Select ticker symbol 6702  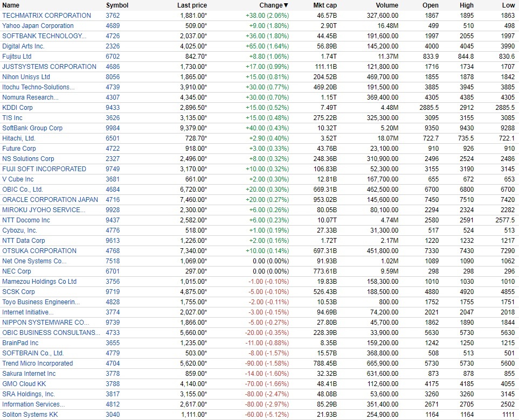pos(113,57)
